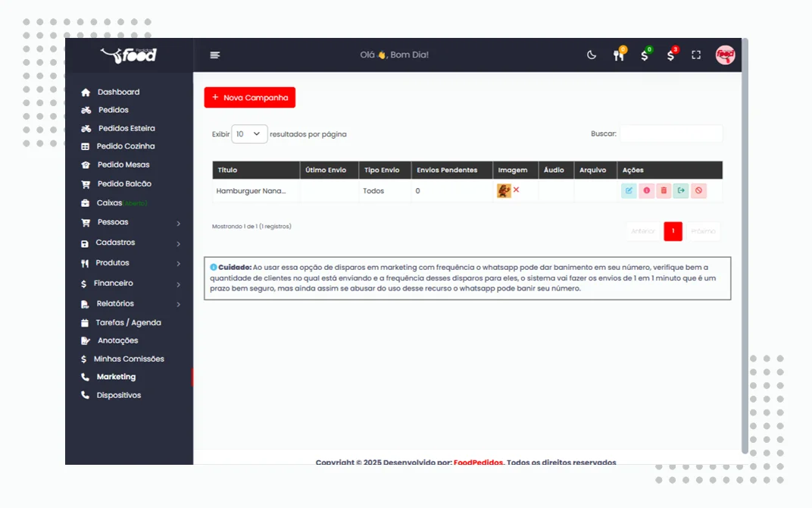
Task: Open Pedido Cozinha menu item
Action: click(x=125, y=146)
